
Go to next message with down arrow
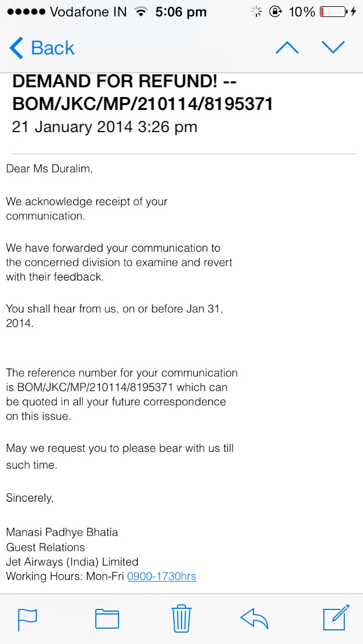click(x=332, y=48)
